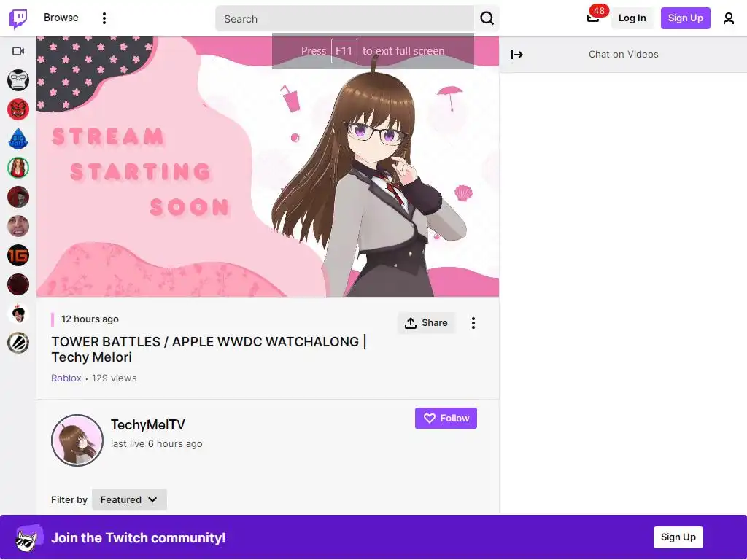
Task: Focus the Search input field
Action: (345, 18)
